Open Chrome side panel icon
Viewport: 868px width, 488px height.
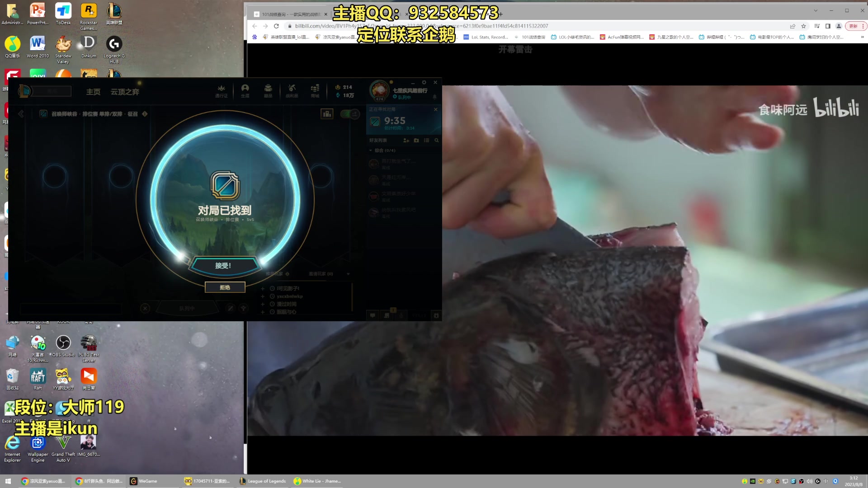(828, 26)
